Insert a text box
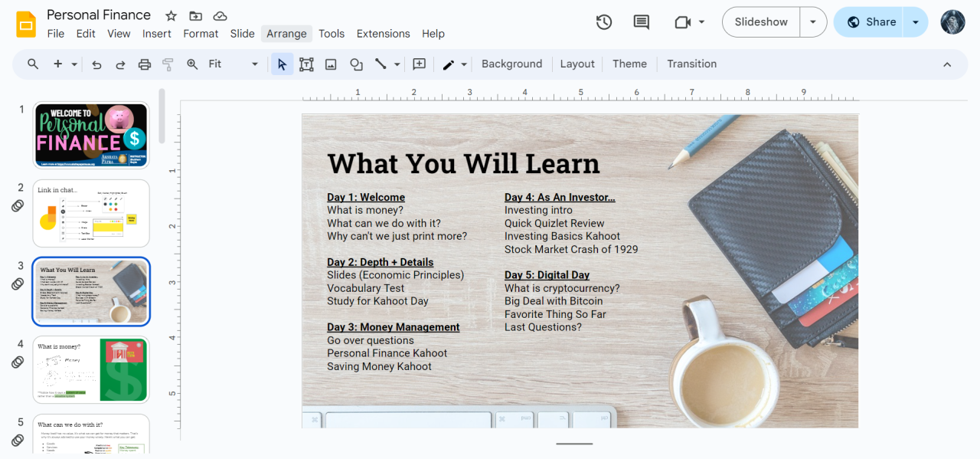Screen dimensions: 980x459 tap(306, 64)
